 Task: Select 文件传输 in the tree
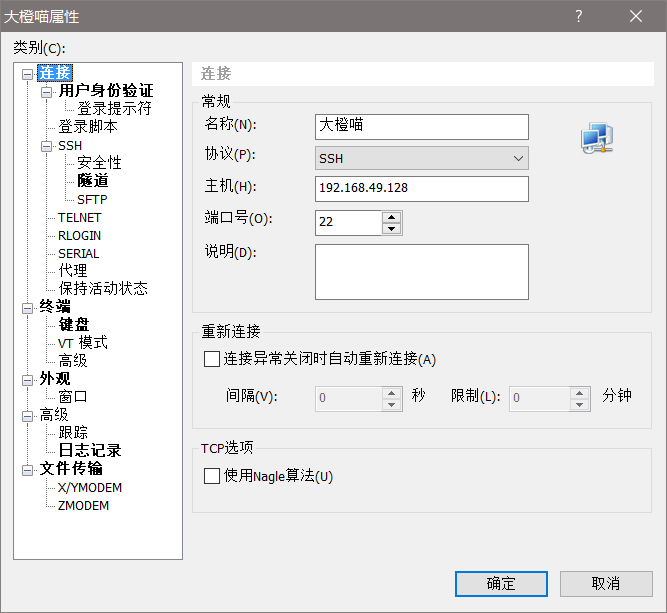71,468
